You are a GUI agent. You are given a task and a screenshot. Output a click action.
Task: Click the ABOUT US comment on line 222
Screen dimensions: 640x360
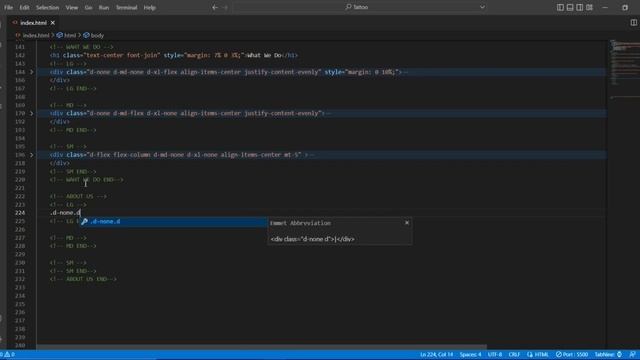(x=78, y=196)
